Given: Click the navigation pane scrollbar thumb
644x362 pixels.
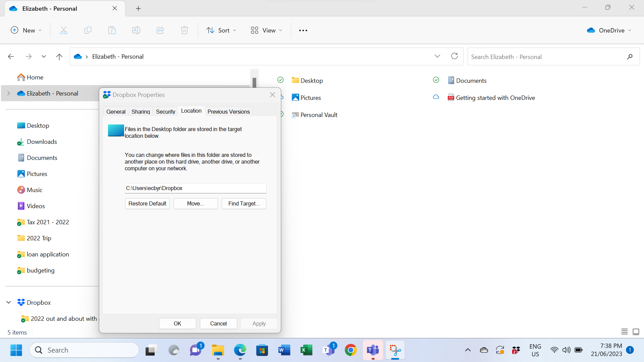Looking at the screenshot, I should click(255, 82).
